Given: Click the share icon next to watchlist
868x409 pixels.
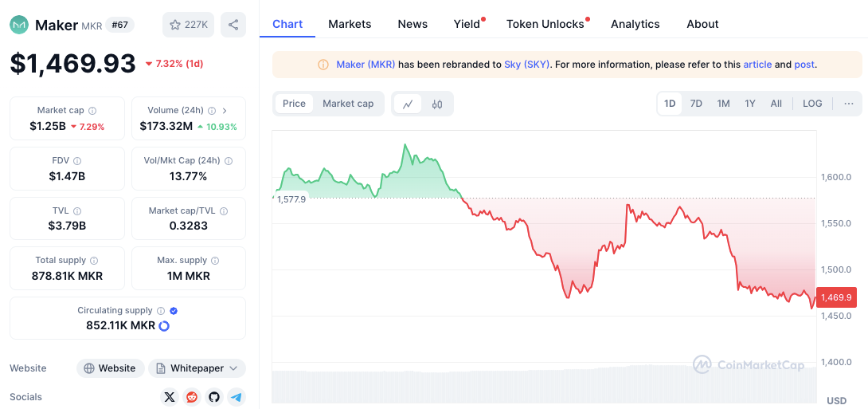Looking at the screenshot, I should click(233, 25).
